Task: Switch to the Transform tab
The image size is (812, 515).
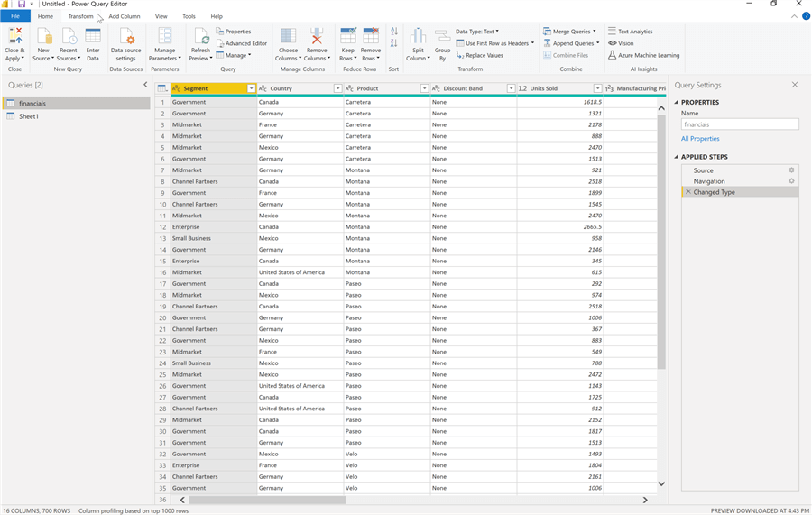Action: coord(80,16)
